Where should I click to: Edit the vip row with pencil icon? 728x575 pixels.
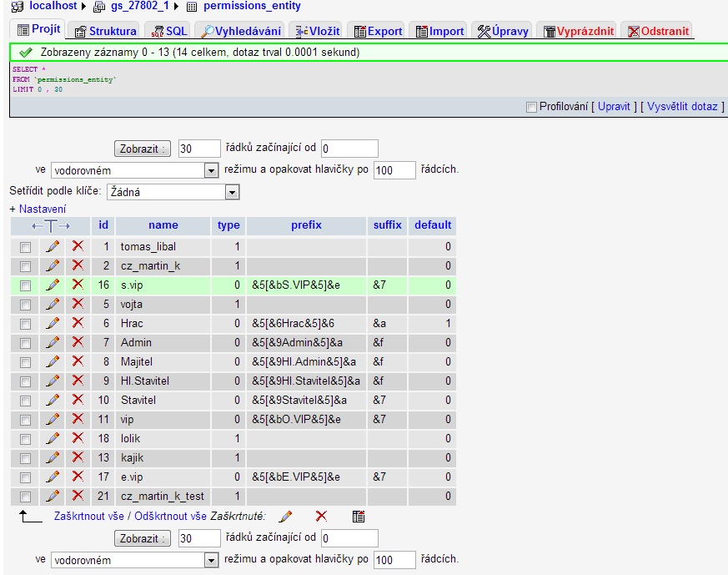pyautogui.click(x=53, y=420)
